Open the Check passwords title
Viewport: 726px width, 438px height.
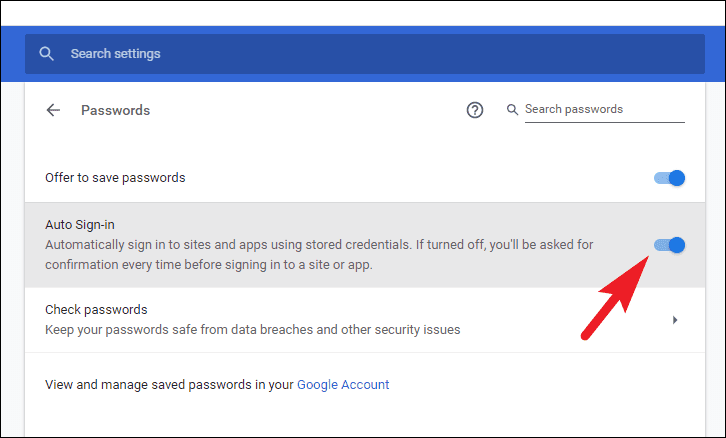tap(96, 310)
